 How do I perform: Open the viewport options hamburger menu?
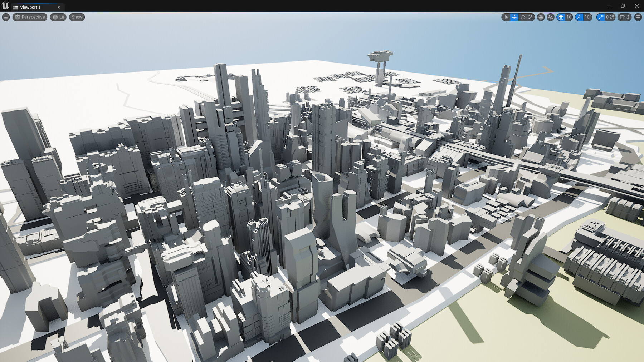tap(6, 17)
